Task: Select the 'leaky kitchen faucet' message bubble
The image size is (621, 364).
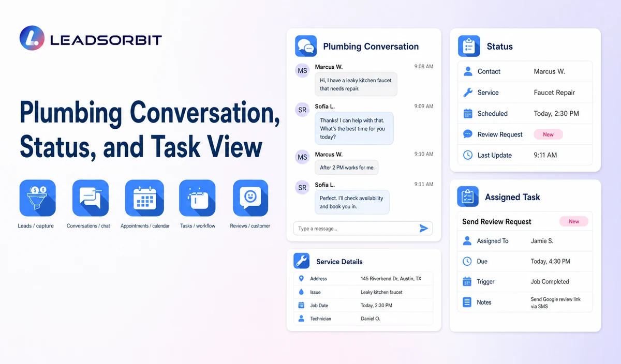Action: click(x=356, y=84)
